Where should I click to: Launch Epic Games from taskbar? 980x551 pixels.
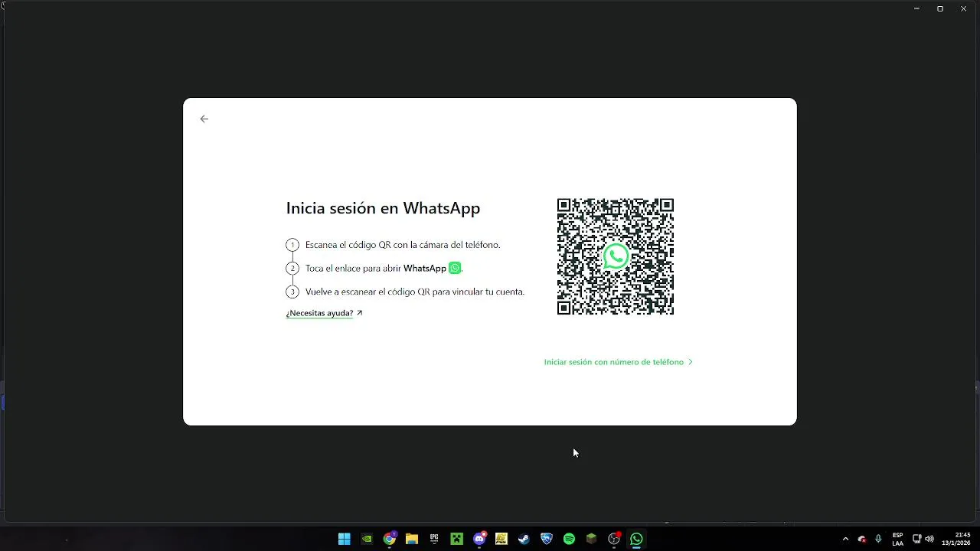434,539
